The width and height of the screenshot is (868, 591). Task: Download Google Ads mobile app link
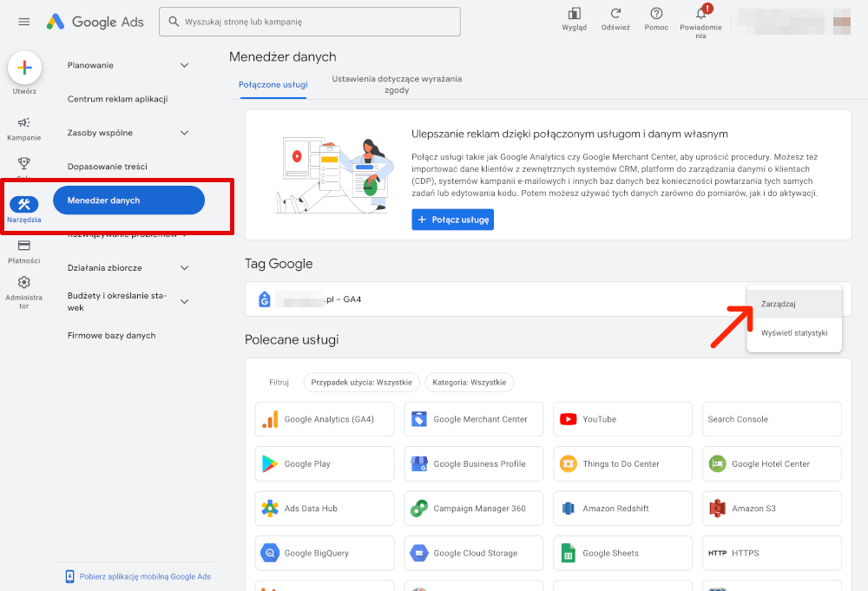pos(138,576)
